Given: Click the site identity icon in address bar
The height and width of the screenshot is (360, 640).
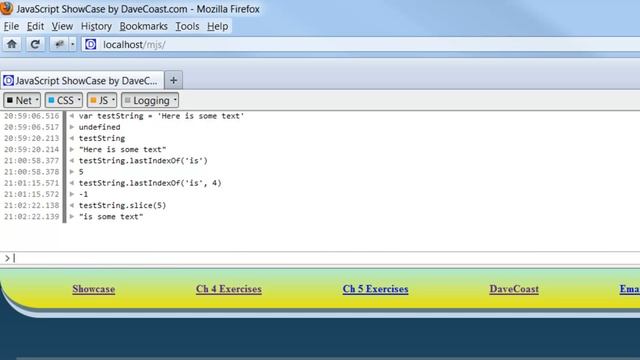Looking at the screenshot, I should [91, 44].
